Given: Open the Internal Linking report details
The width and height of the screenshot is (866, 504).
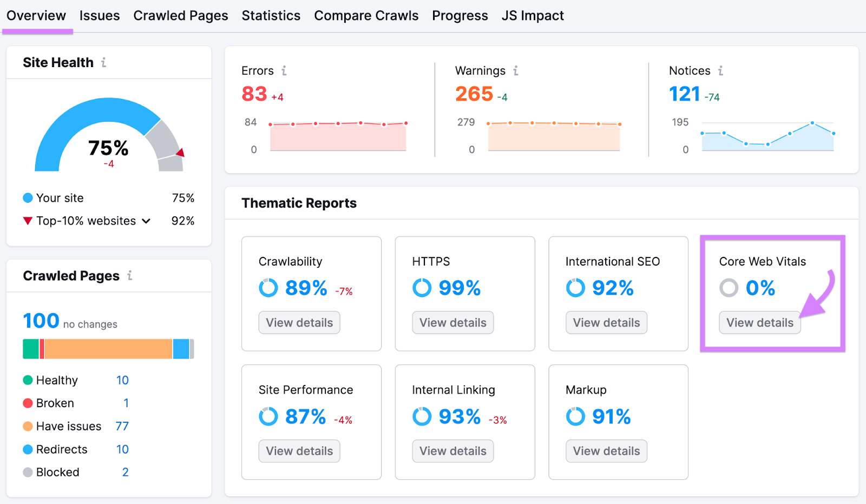Looking at the screenshot, I should [x=452, y=450].
